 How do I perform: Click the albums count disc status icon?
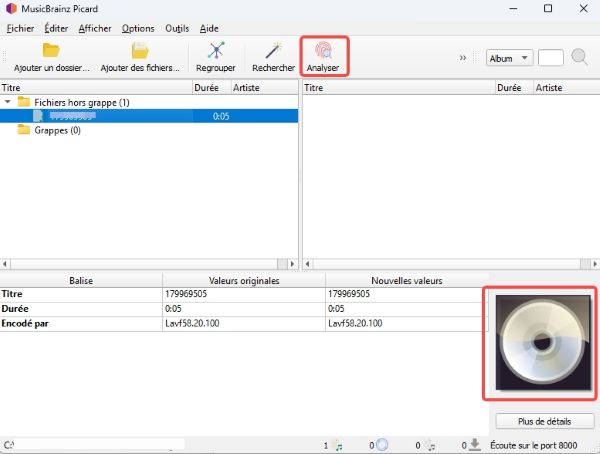tap(382, 445)
